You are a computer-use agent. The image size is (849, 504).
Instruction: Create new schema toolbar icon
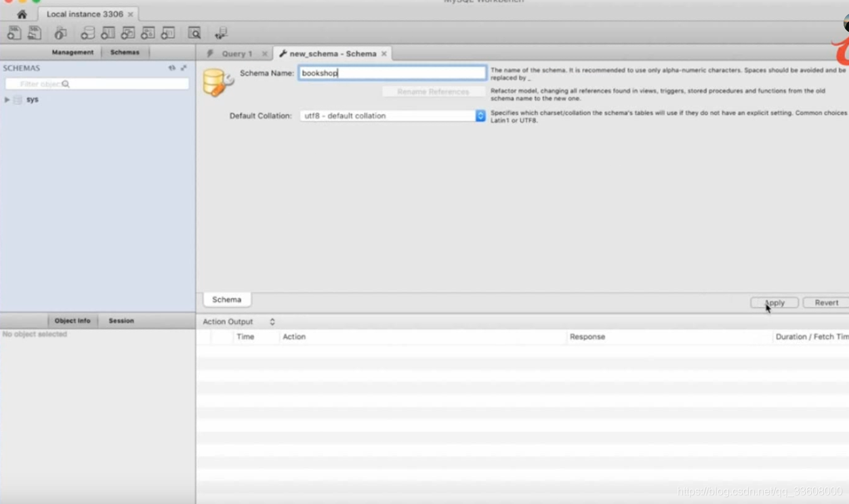pyautogui.click(x=87, y=33)
